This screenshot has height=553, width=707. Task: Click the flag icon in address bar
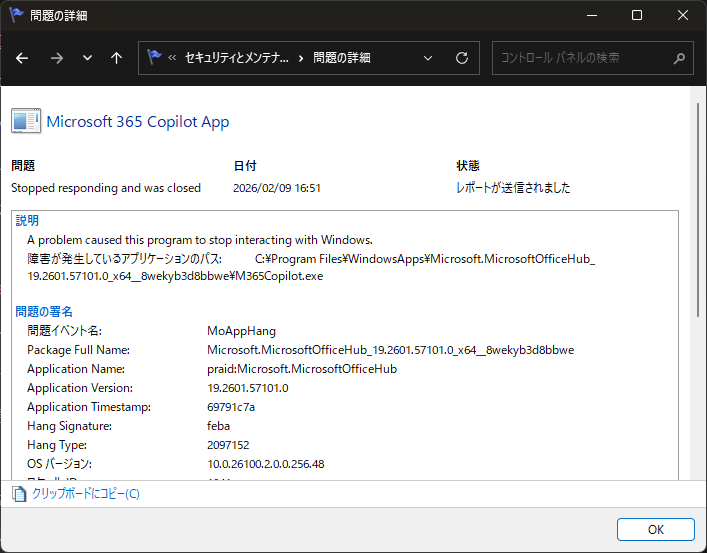point(154,57)
